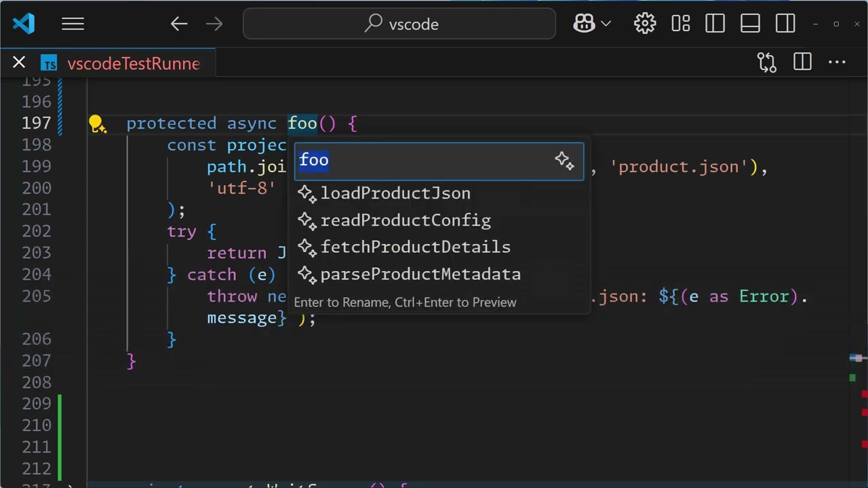The height and width of the screenshot is (488, 868).
Task: Click the sparkle icon in rename box
Action: pyautogui.click(x=564, y=161)
